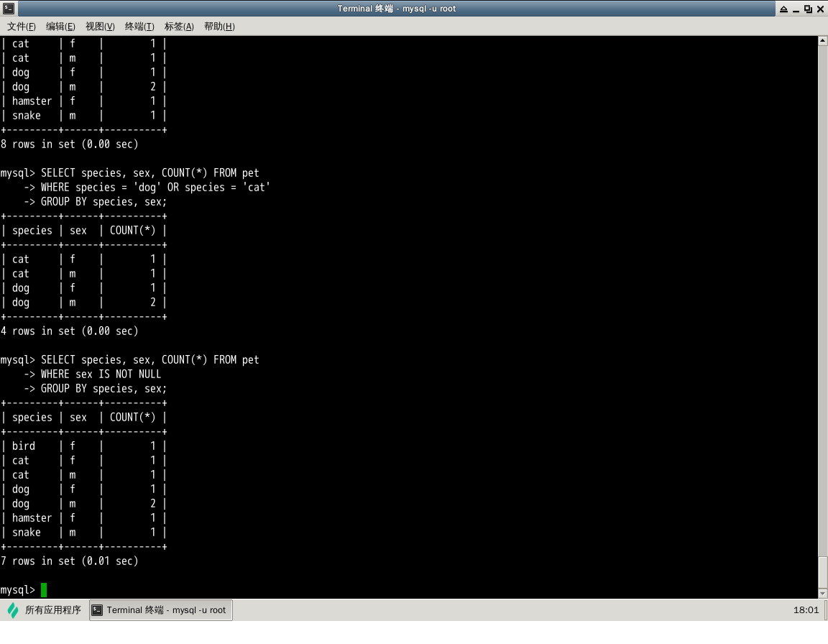
Task: Open the 所有应用程序 applications menu
Action: [x=44, y=610]
